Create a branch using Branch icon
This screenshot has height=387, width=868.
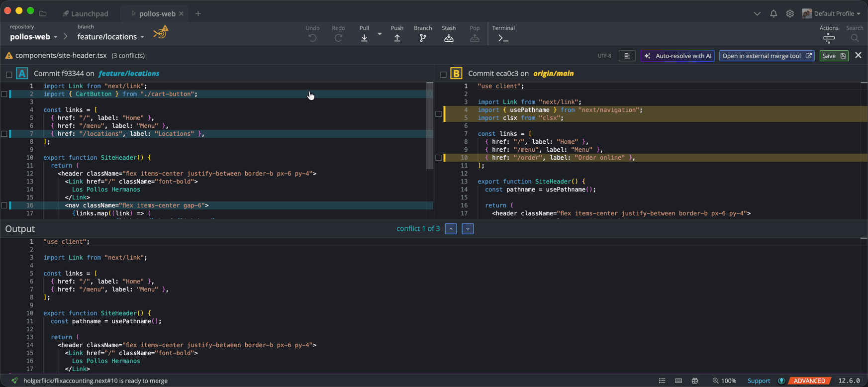pyautogui.click(x=423, y=38)
